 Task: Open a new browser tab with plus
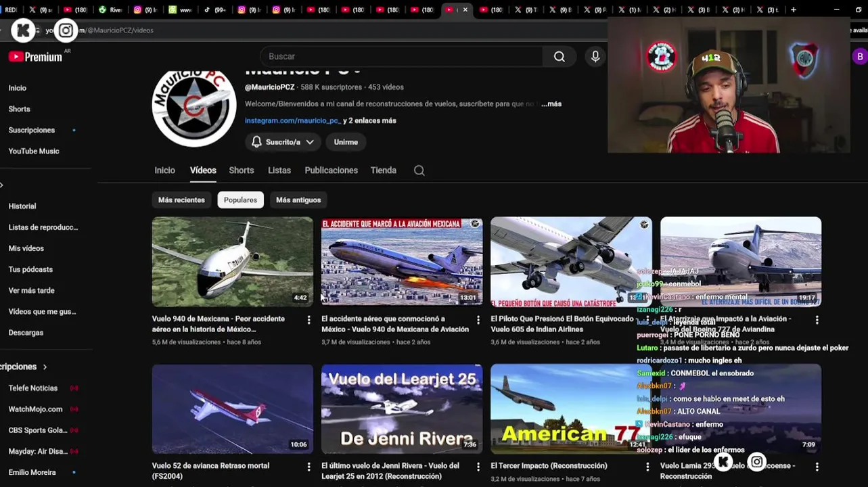(x=794, y=9)
